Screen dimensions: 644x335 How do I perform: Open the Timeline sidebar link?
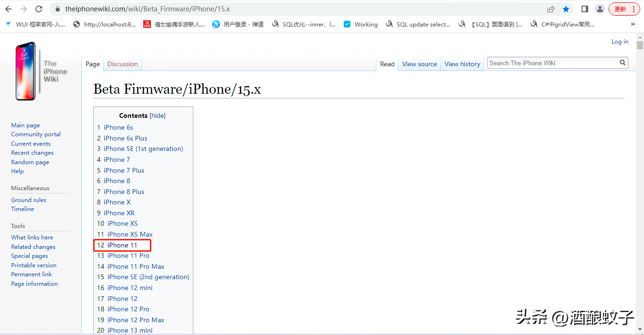tap(23, 209)
